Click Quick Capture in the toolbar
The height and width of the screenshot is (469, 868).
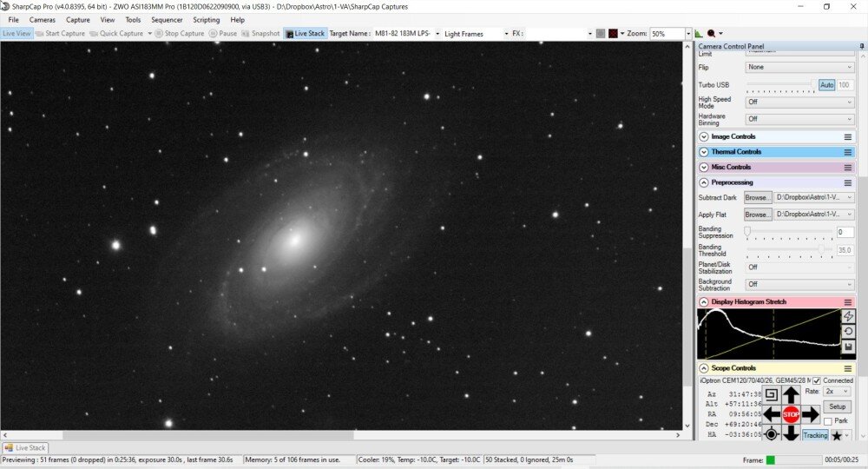(116, 33)
